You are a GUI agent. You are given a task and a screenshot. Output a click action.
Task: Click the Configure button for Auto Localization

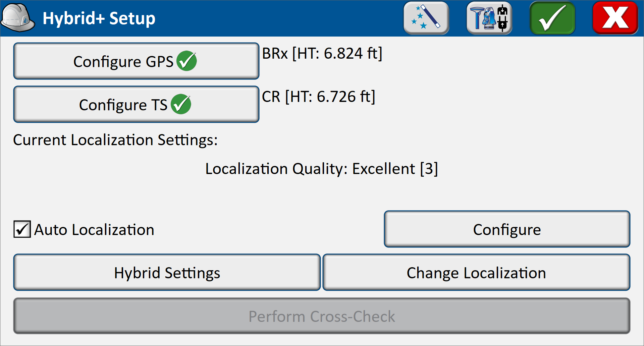[507, 229]
